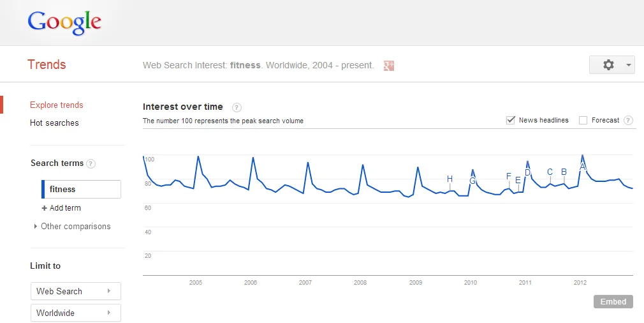Click the plus icon to add term
Viewport: 644px width, 323px height.
45,208
